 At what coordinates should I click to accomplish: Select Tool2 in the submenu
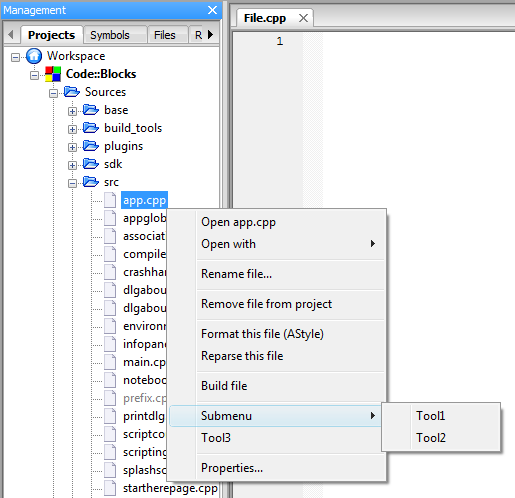click(441, 438)
